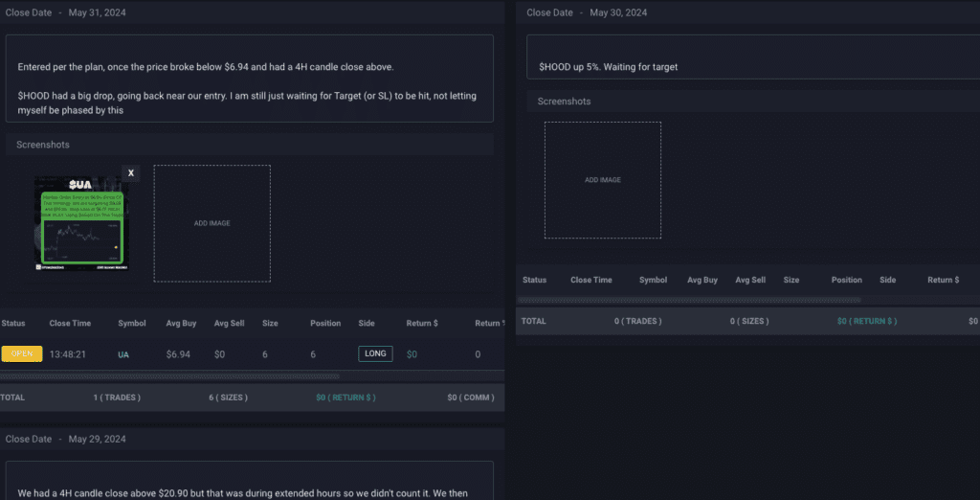This screenshot has width=980, height=500.
Task: Click the LONG side badge
Action: pyautogui.click(x=375, y=353)
